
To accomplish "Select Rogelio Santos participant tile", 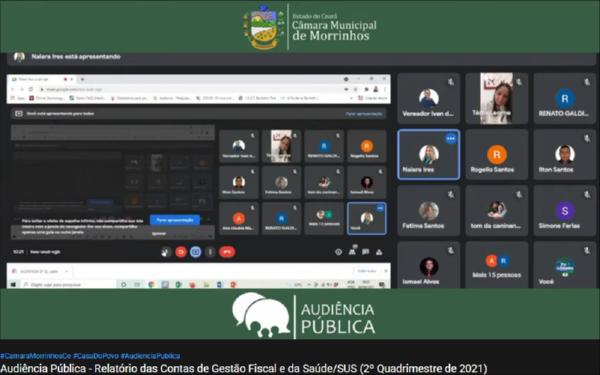I will [497, 155].
